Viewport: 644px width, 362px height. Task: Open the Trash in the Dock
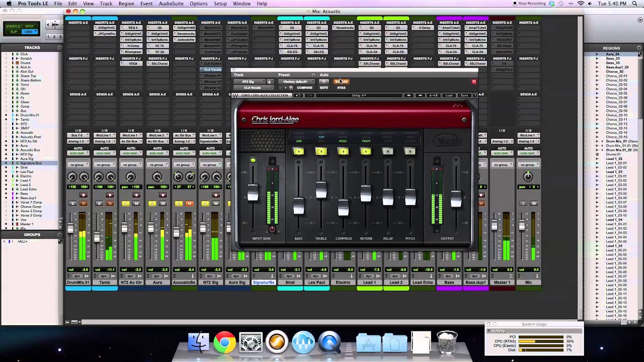(447, 342)
